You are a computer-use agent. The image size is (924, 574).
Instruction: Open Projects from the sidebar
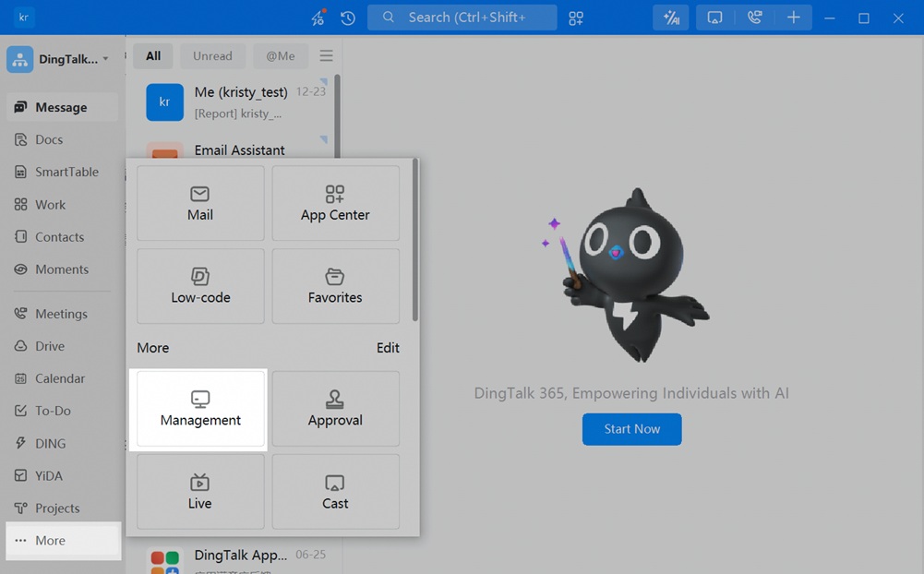click(x=63, y=508)
